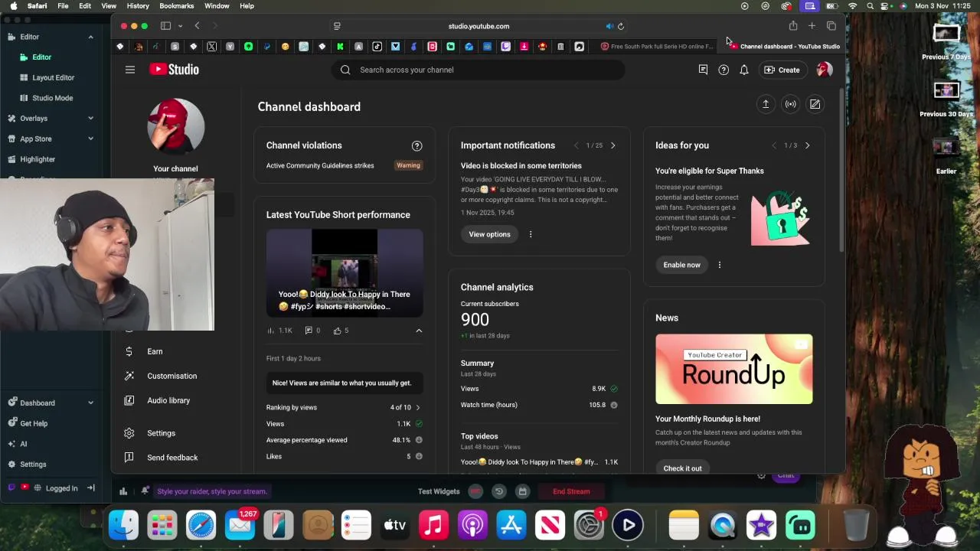Toggle the red record button near Test Widgets

475,491
